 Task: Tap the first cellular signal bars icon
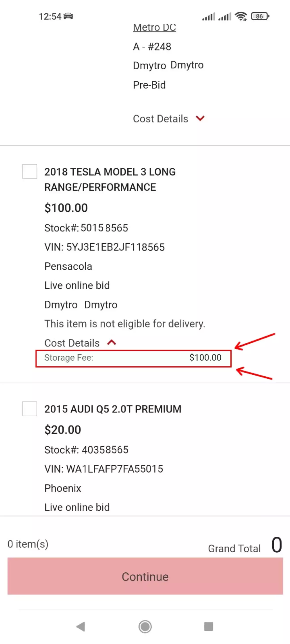pyautogui.click(x=209, y=17)
